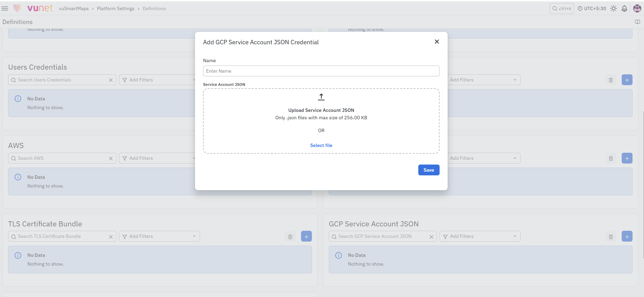This screenshot has height=297, width=644.
Task: Click the AWS section heading
Action: click(16, 146)
